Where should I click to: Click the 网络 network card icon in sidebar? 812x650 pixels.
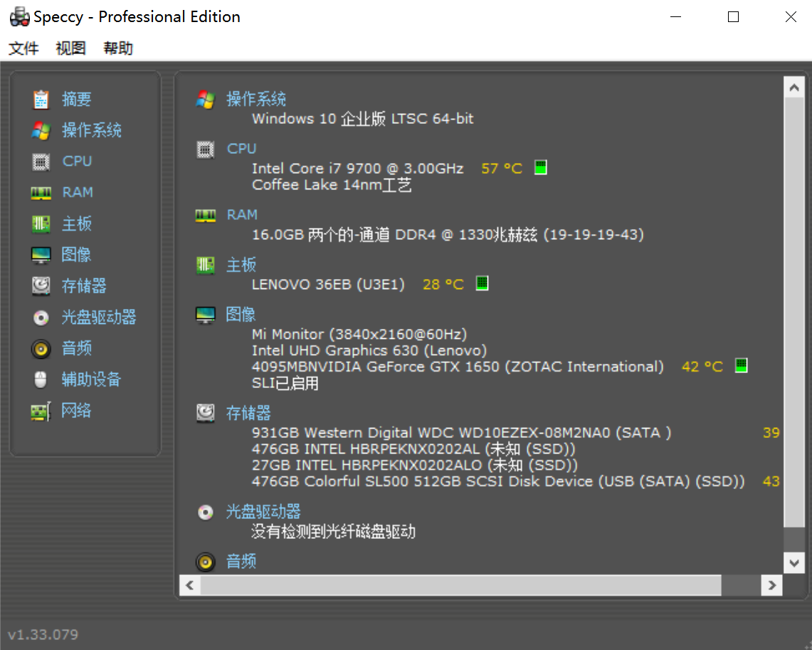[41, 412]
